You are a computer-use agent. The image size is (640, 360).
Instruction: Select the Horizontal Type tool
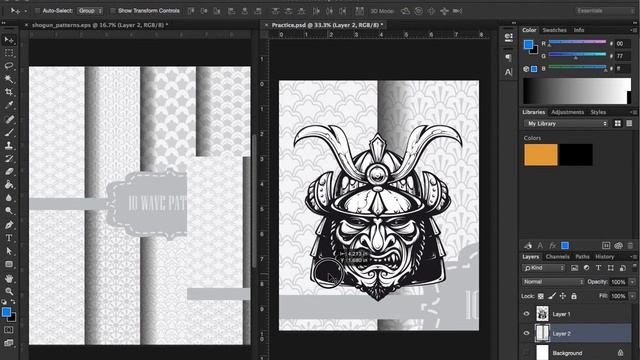pos(9,238)
